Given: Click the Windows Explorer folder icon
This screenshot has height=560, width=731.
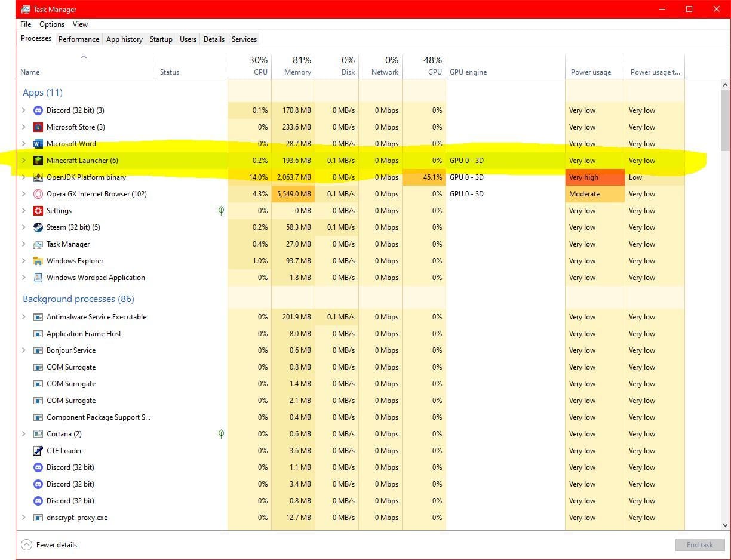Looking at the screenshot, I should click(38, 261).
